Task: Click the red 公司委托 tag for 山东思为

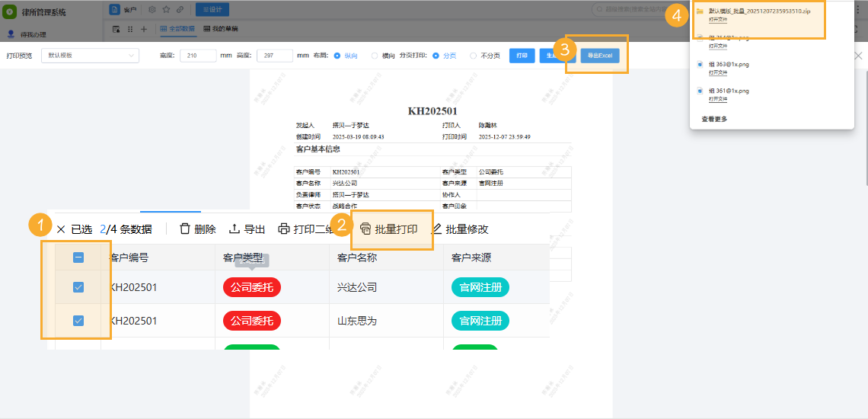Action: pos(252,321)
